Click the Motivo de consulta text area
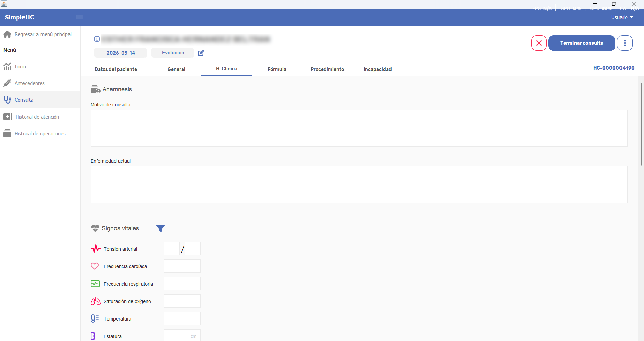 tap(359, 128)
